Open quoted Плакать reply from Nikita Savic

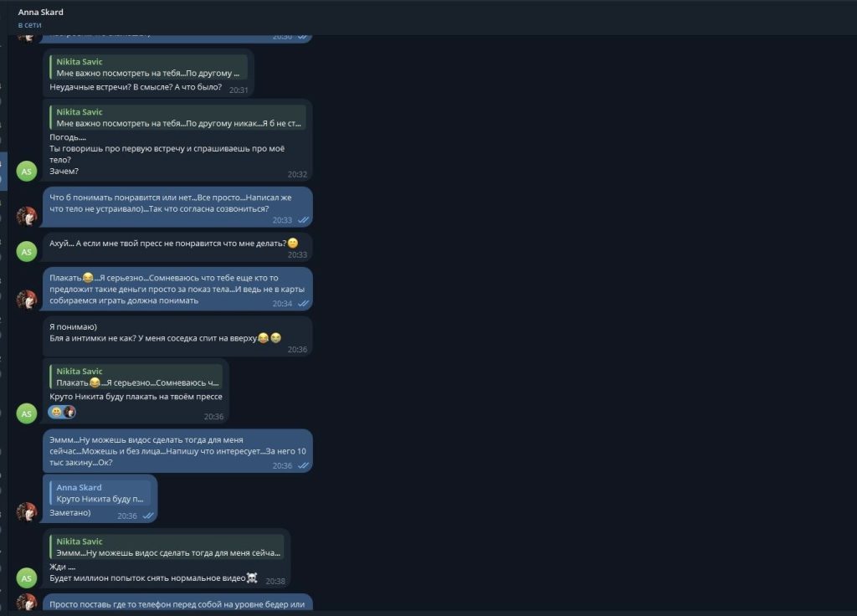(x=136, y=377)
